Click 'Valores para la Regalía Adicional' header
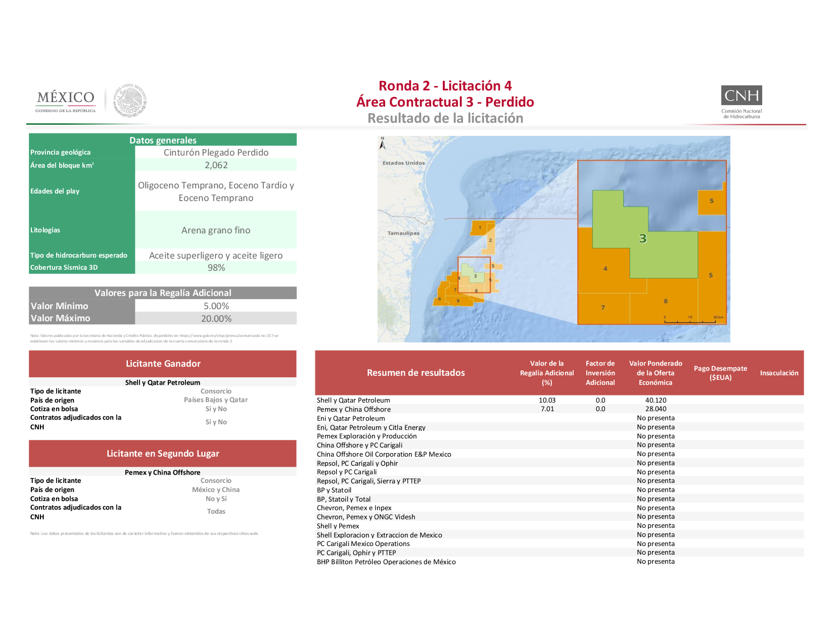 [x=163, y=293]
